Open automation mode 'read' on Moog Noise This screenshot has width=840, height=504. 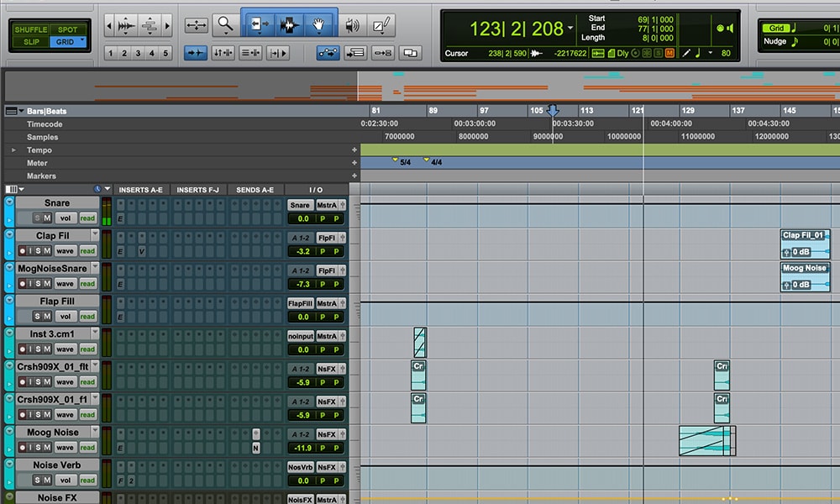point(87,447)
